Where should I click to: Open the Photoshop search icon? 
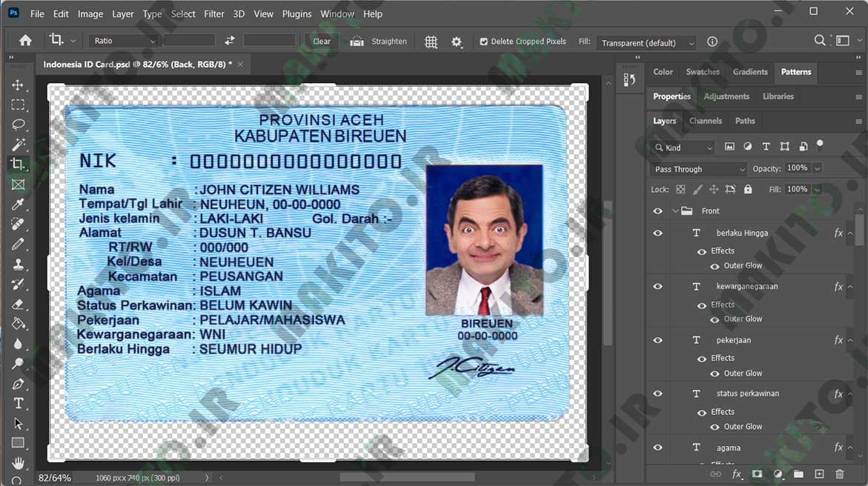pyautogui.click(x=819, y=40)
